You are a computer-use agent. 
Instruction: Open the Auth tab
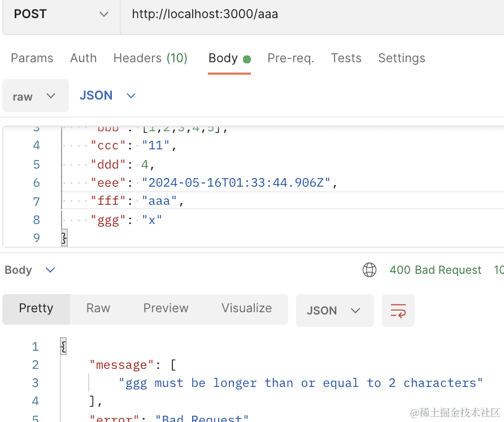pyautogui.click(x=84, y=58)
